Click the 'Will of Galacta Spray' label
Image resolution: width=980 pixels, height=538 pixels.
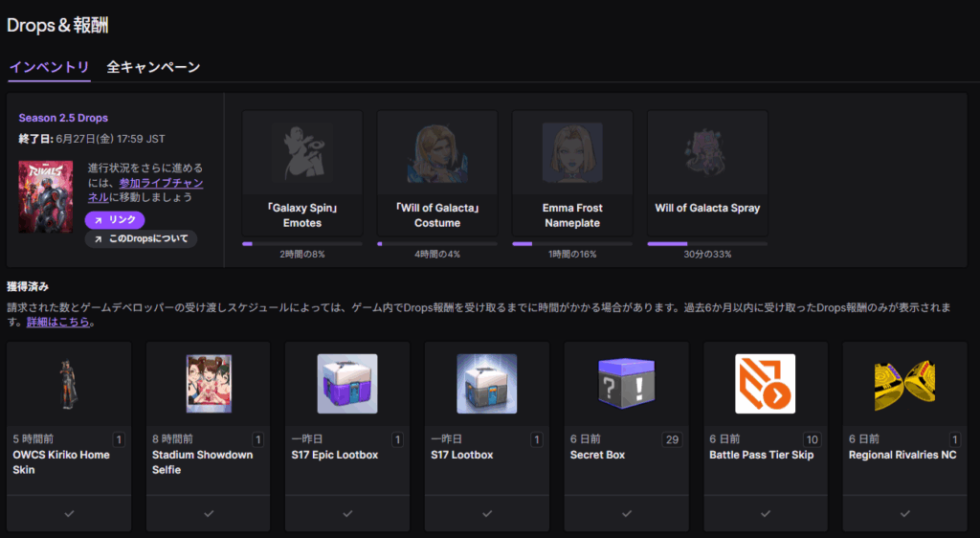[x=707, y=208]
